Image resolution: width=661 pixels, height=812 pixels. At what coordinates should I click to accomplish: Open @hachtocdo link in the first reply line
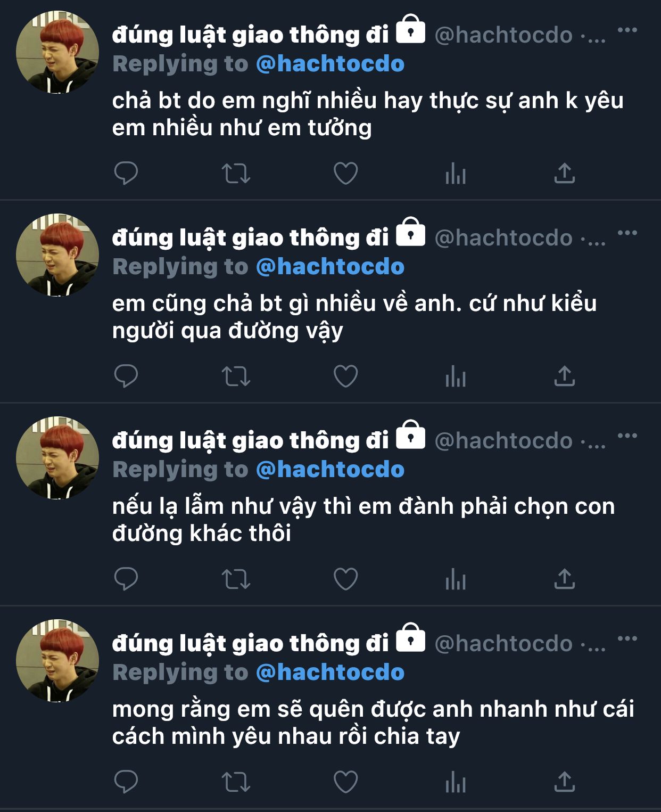330,64
